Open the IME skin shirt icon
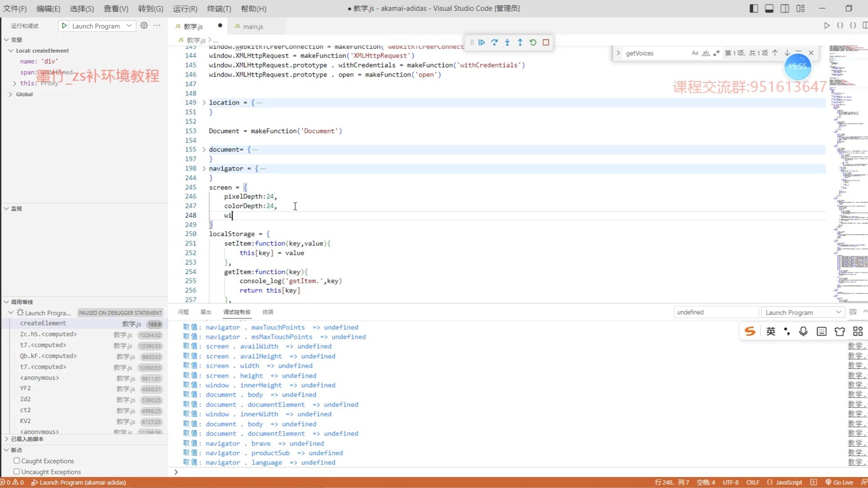Image resolution: width=868 pixels, height=488 pixels. point(839,331)
